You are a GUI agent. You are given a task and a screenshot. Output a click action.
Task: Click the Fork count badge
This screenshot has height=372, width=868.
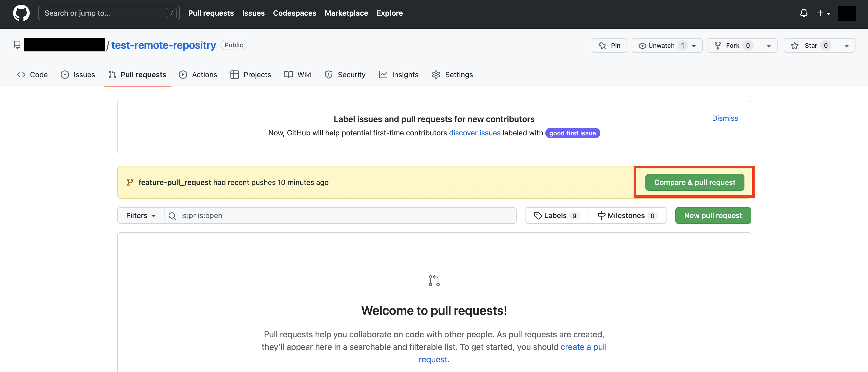pos(748,46)
